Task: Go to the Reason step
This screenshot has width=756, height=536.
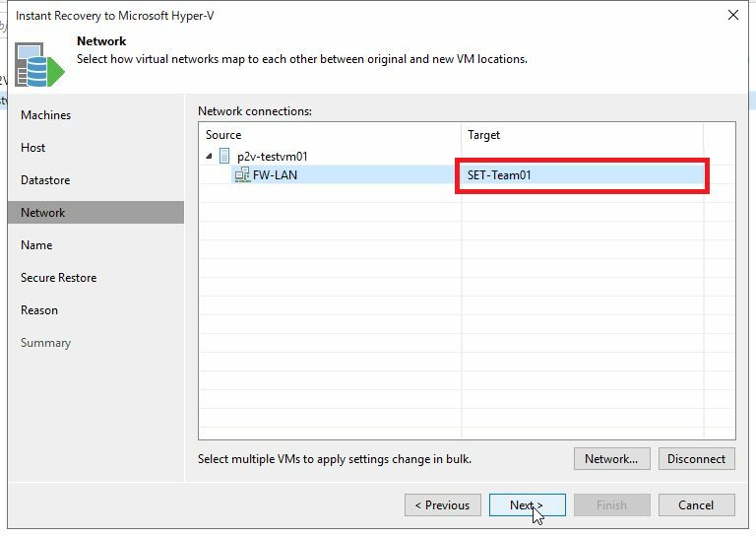Action: [39, 310]
